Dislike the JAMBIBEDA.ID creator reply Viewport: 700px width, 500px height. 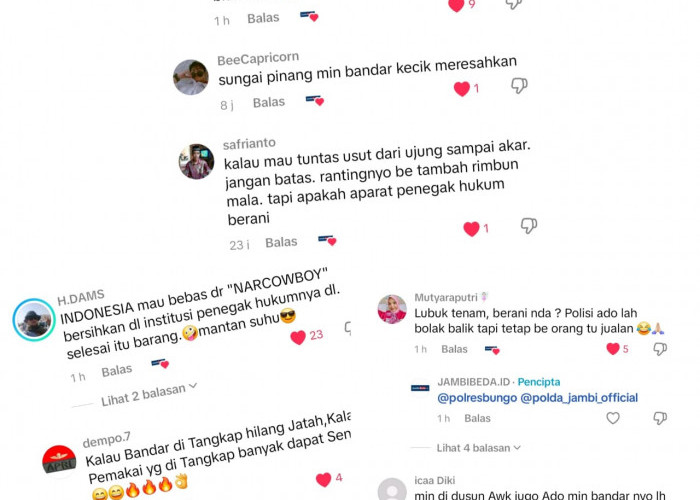pos(660,418)
